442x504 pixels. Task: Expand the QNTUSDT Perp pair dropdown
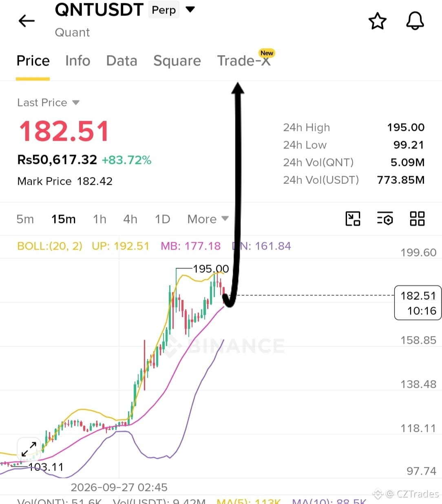point(190,9)
